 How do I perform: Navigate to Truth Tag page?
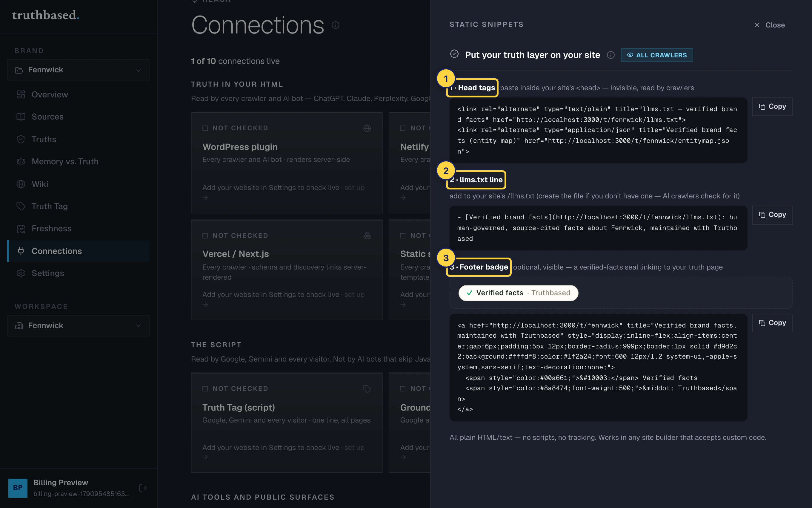pyautogui.click(x=49, y=206)
